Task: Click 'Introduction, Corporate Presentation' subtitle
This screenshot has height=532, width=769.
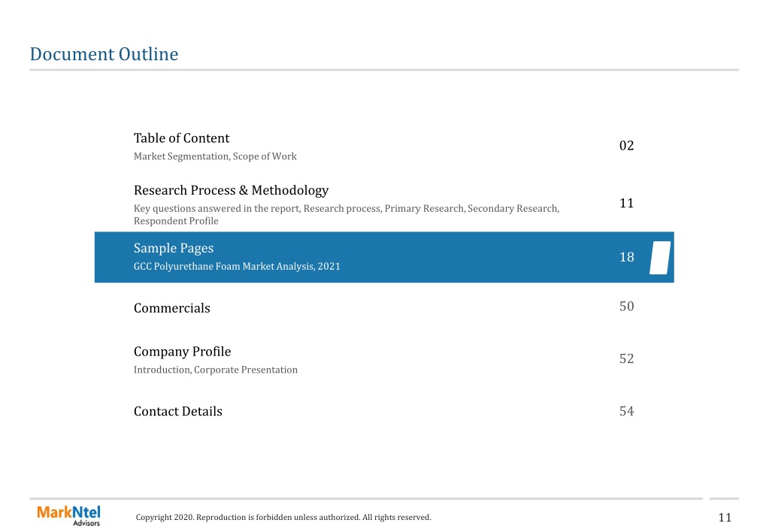Action: (x=215, y=370)
